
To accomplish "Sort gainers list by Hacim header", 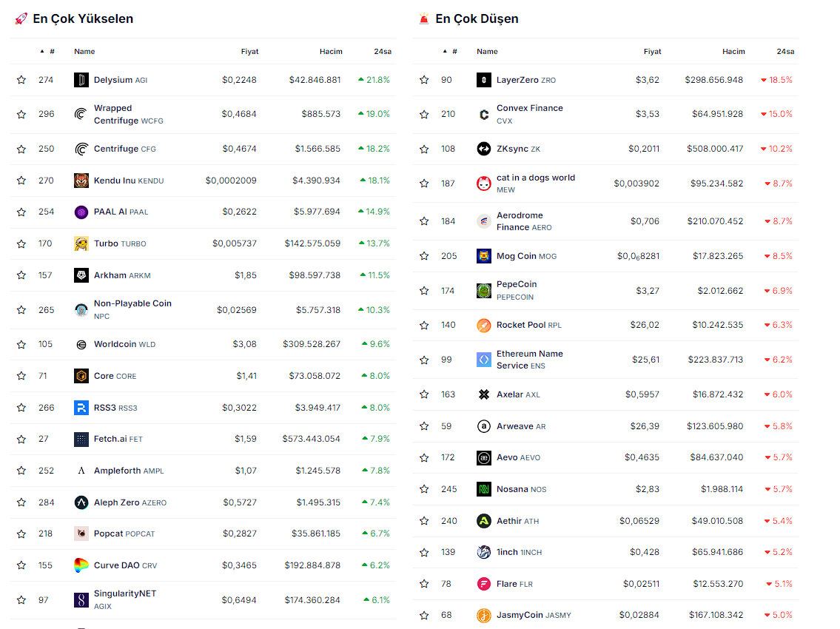I will 331,52.
